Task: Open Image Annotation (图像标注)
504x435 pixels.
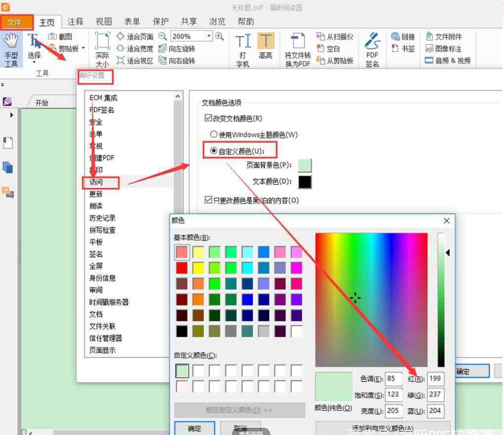Action: pyautogui.click(x=444, y=48)
